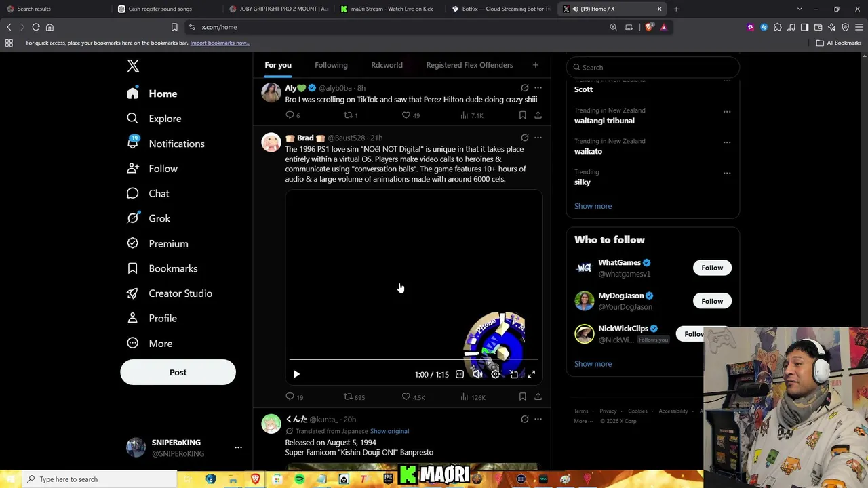Screen dimensions: 868x488
Task: Open Brad's profile avatar
Action: [271, 142]
